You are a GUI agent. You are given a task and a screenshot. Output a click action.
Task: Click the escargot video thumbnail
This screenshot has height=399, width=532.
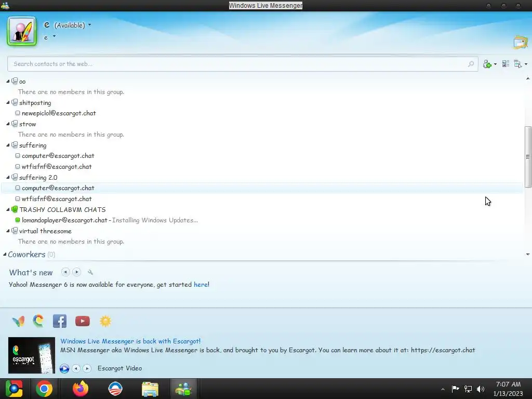pyautogui.click(x=32, y=355)
